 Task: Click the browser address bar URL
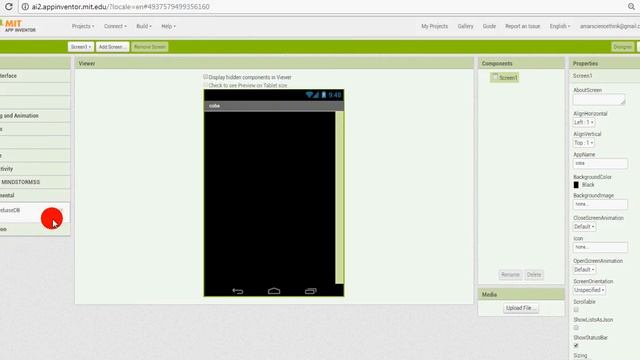tap(121, 7)
